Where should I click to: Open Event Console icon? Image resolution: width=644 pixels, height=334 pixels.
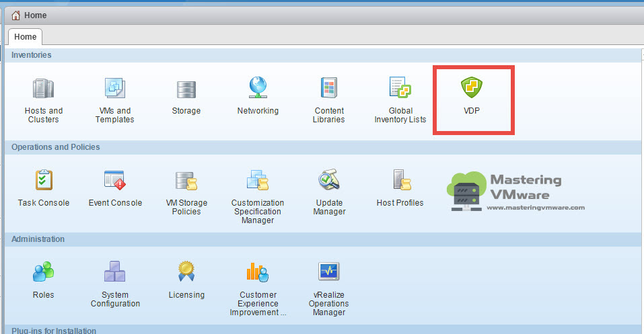click(114, 180)
